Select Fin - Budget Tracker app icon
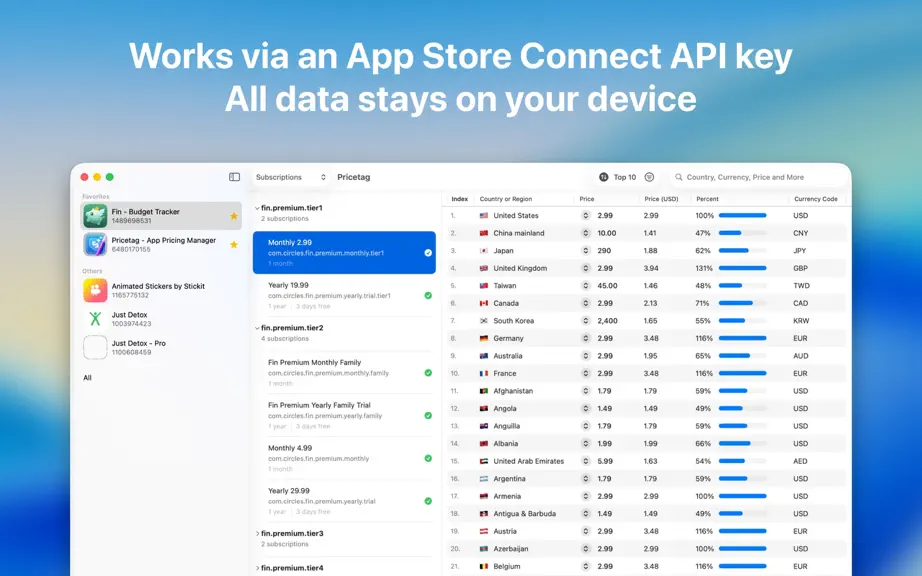The height and width of the screenshot is (576, 922). (x=95, y=216)
